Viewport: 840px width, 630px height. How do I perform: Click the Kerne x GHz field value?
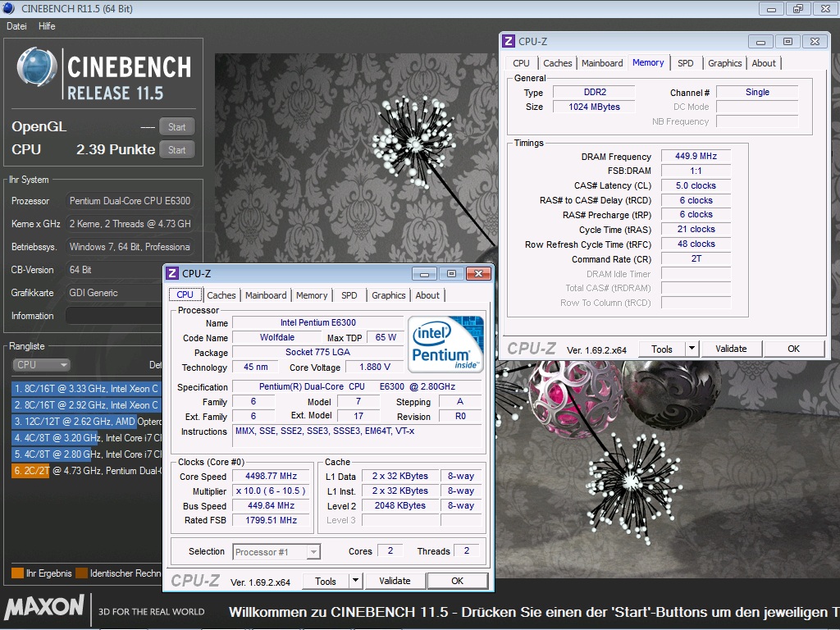click(130, 224)
